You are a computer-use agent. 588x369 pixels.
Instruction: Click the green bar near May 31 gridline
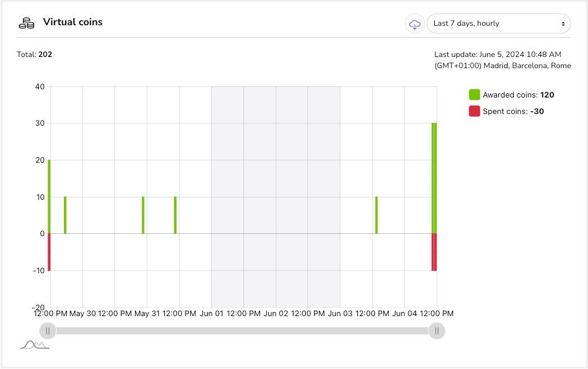coord(143,215)
